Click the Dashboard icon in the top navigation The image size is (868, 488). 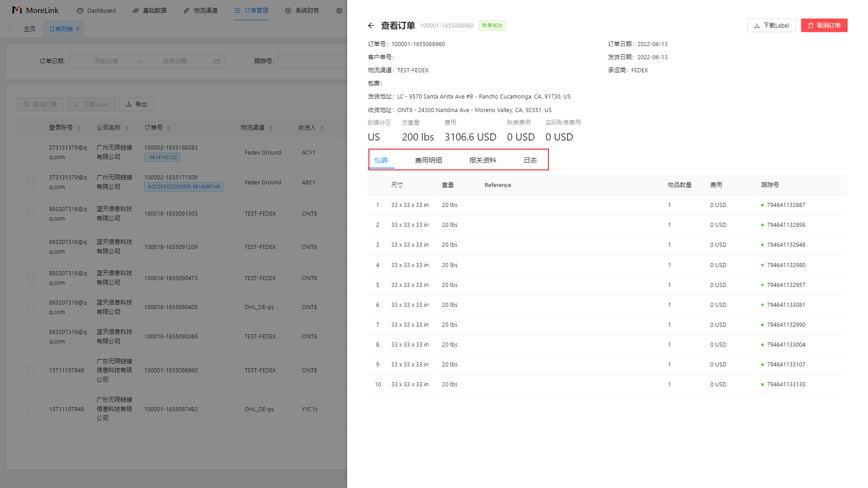click(80, 10)
